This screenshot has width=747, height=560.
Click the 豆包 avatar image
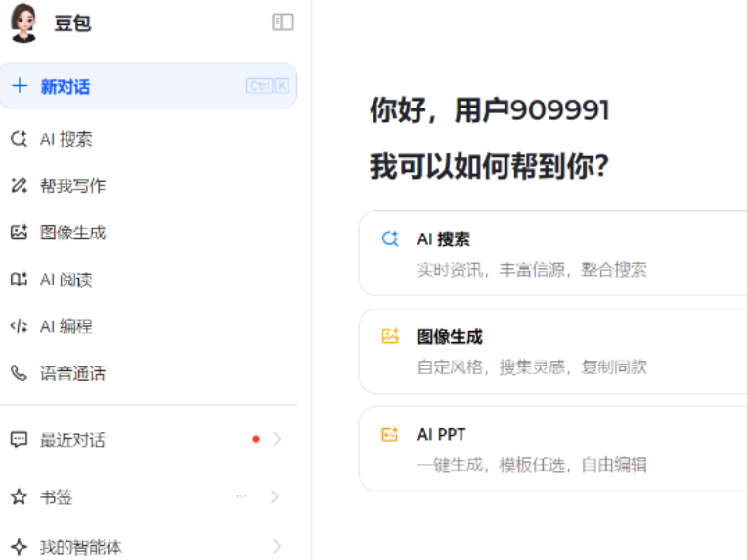point(23,22)
